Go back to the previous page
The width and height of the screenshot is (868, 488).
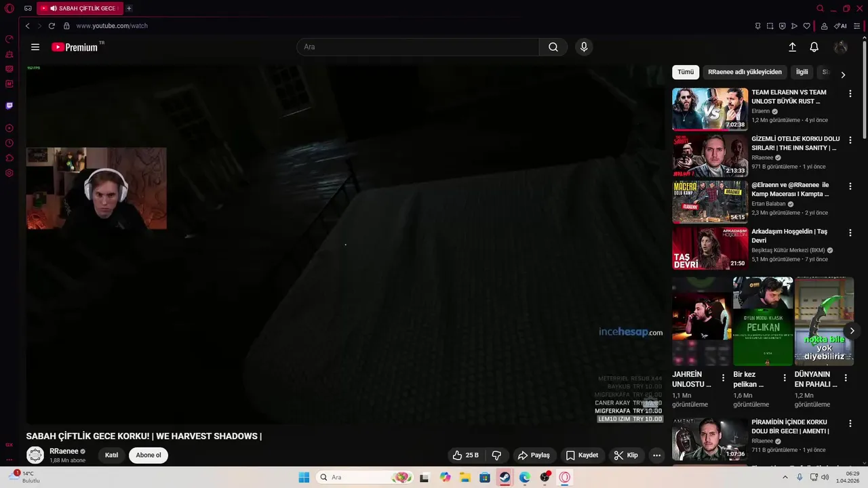coord(27,26)
